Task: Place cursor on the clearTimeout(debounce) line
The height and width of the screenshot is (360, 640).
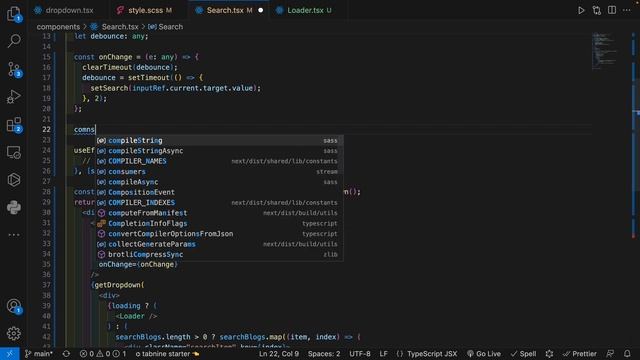Action: (x=130, y=67)
